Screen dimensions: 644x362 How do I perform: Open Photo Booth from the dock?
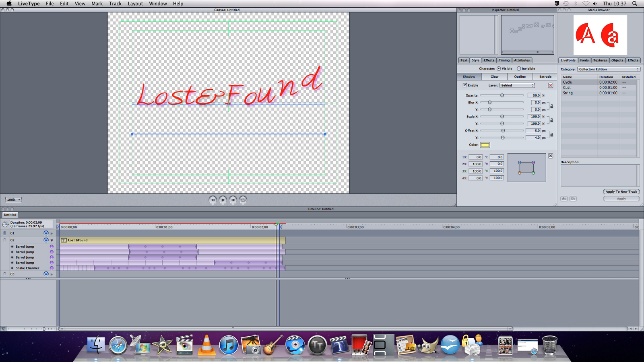[361, 345]
